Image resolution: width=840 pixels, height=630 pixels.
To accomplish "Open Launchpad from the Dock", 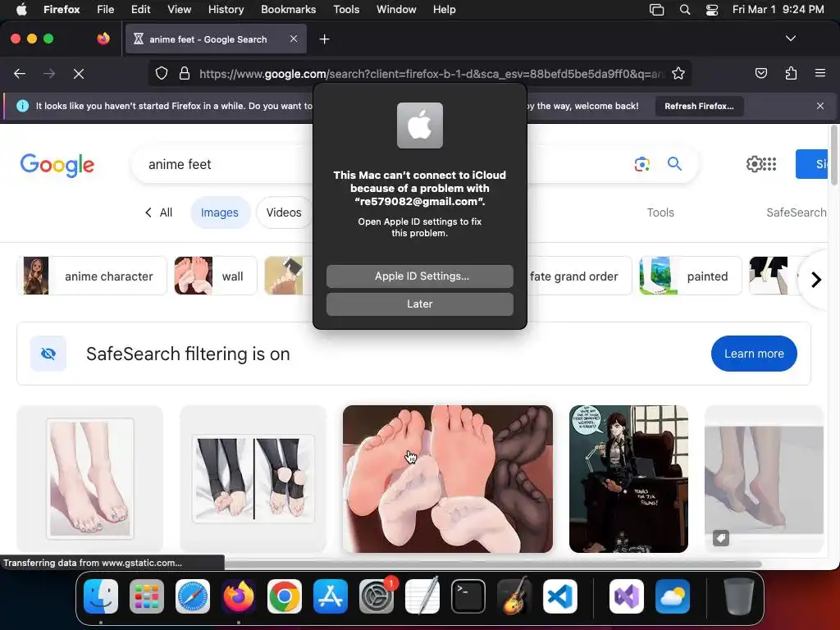I will point(147,596).
